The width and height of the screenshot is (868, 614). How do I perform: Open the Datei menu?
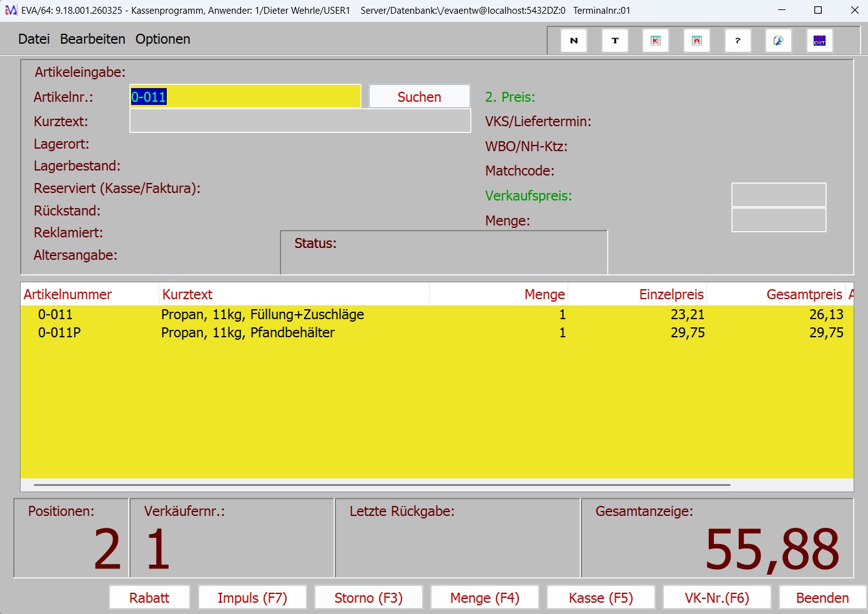(34, 39)
